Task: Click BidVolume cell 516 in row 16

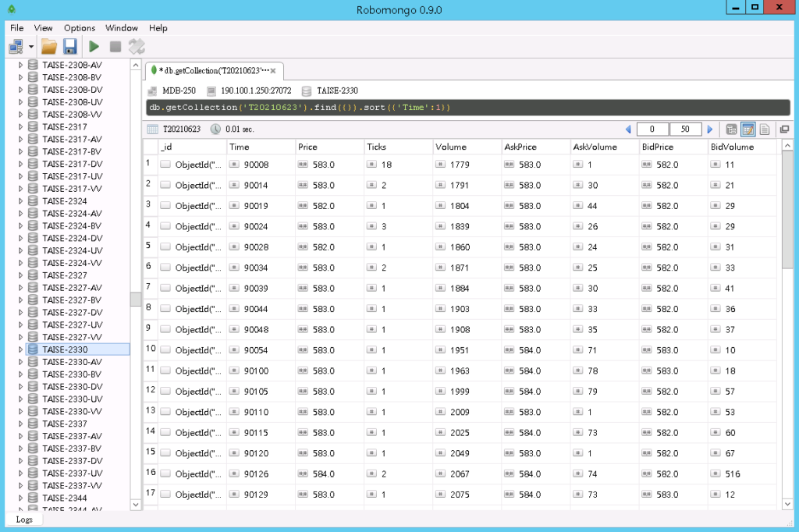Action: (x=743, y=474)
